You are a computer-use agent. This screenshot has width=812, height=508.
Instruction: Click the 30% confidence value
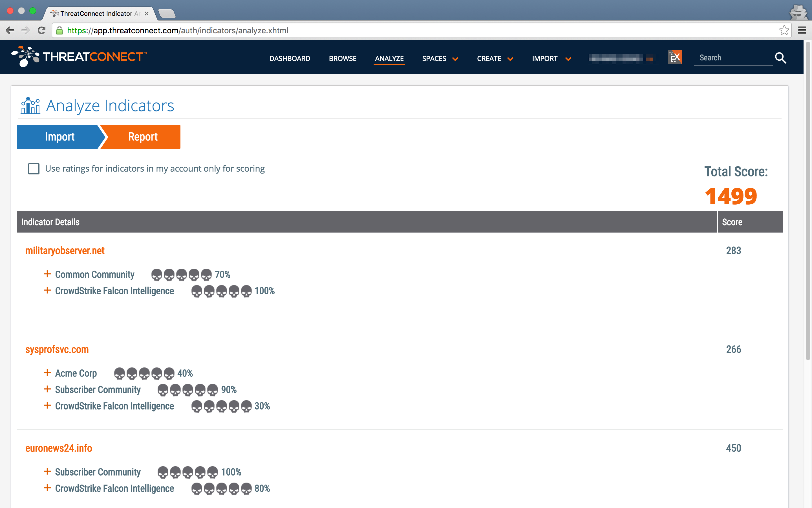pyautogui.click(x=262, y=406)
